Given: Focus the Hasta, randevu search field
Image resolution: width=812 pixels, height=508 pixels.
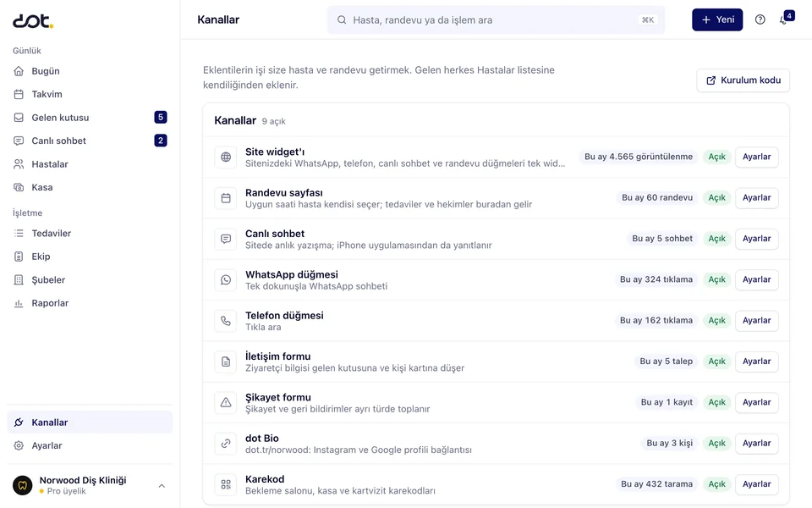Looking at the screenshot, I should [497, 19].
